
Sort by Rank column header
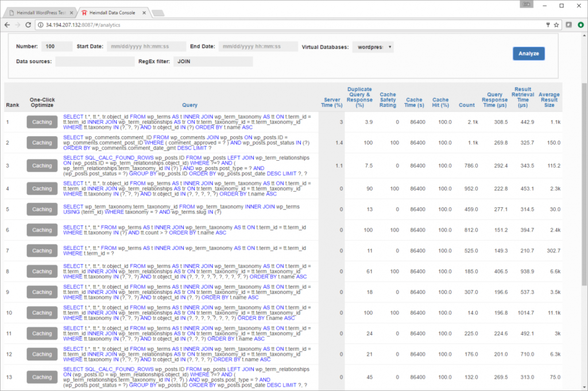[x=13, y=105]
